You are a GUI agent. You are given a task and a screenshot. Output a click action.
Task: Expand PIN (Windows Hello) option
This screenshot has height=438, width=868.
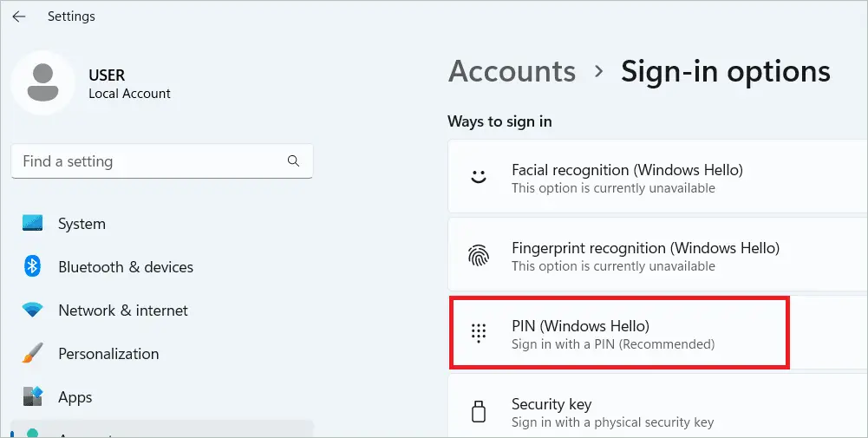(x=657, y=332)
